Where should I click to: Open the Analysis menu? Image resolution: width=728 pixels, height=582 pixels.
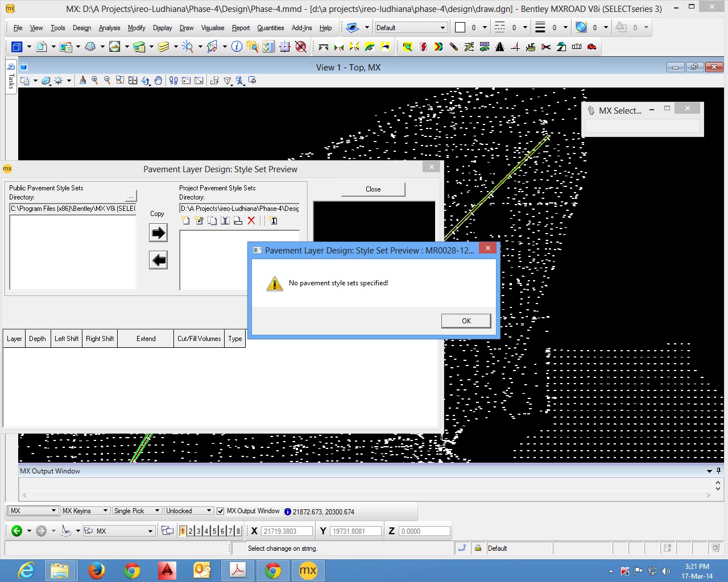pyautogui.click(x=109, y=28)
